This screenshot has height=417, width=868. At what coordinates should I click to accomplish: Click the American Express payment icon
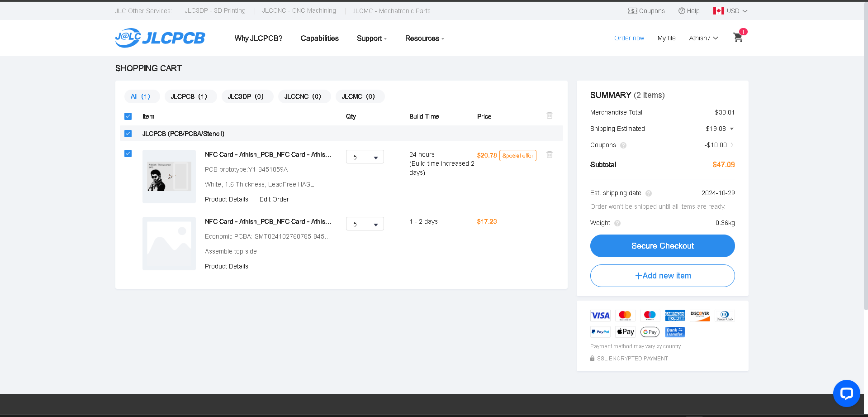point(675,316)
